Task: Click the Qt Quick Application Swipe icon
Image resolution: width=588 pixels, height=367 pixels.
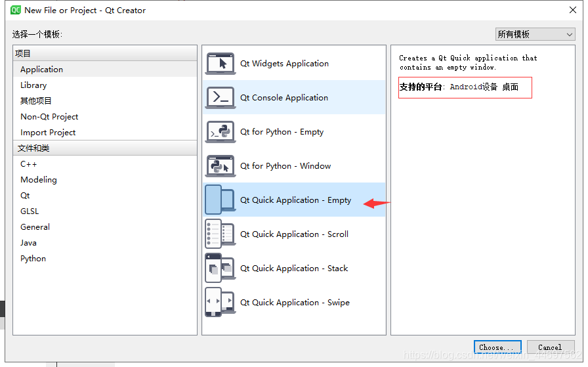Action: tap(220, 302)
